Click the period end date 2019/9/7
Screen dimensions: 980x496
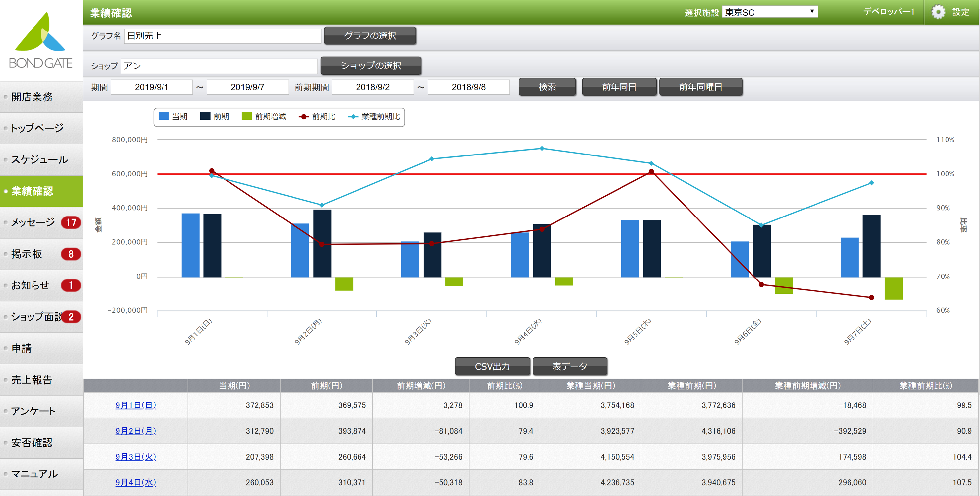click(247, 87)
